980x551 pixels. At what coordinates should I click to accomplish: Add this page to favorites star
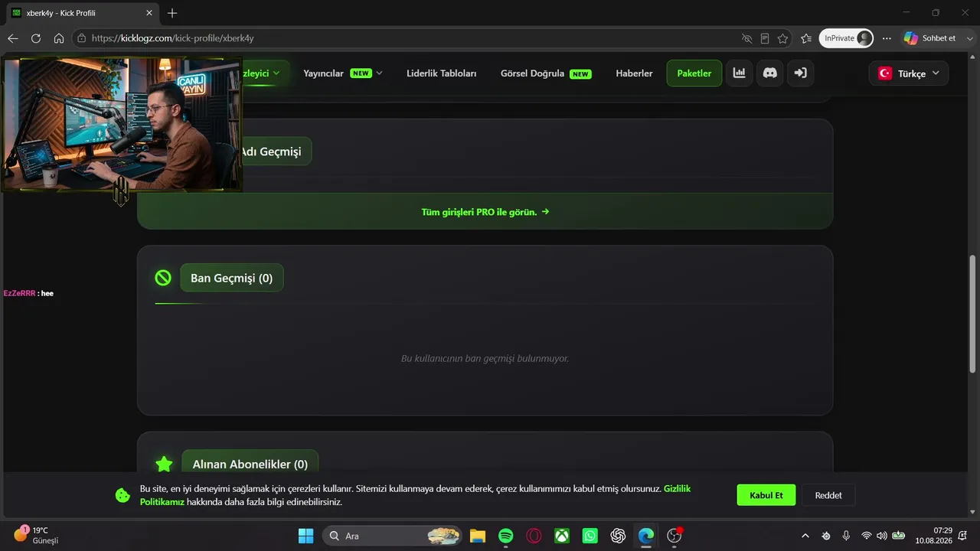[782, 38]
